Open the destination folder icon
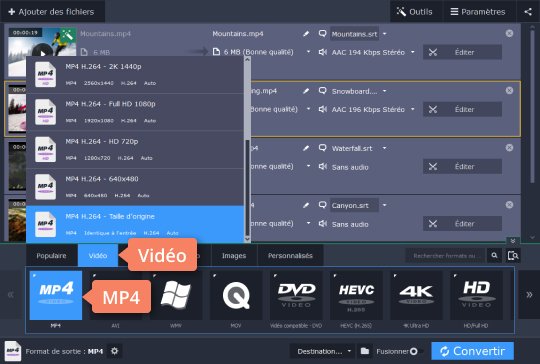 [x=365, y=351]
